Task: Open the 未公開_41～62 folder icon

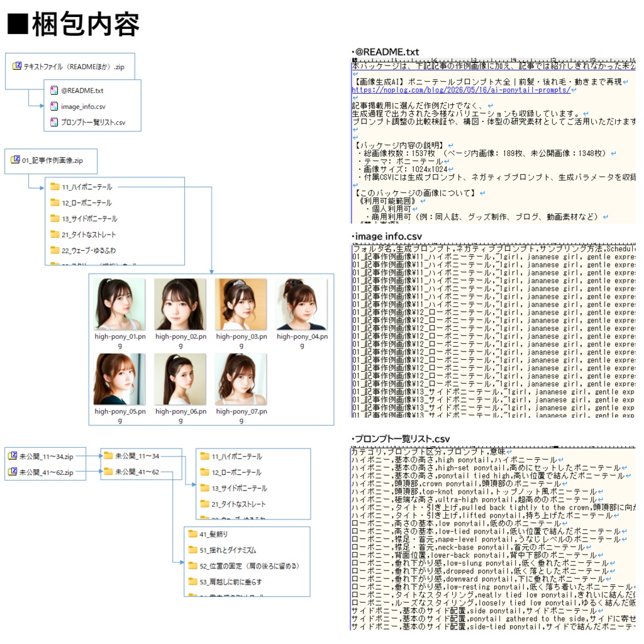Action: (x=108, y=471)
